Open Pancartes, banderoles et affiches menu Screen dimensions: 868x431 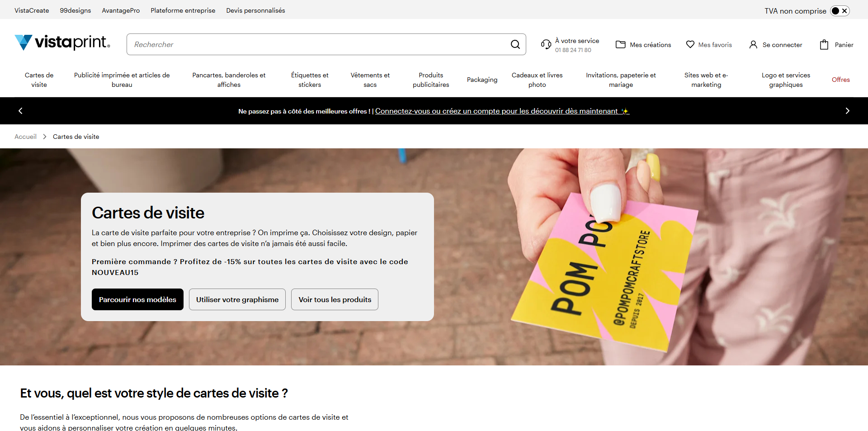coord(229,80)
